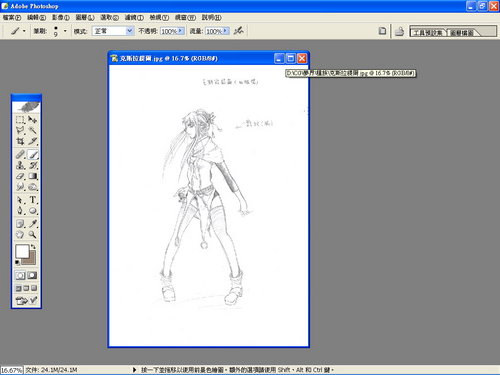Click the flow 100% field
Viewport: 500px width, 375px height.
pos(214,31)
